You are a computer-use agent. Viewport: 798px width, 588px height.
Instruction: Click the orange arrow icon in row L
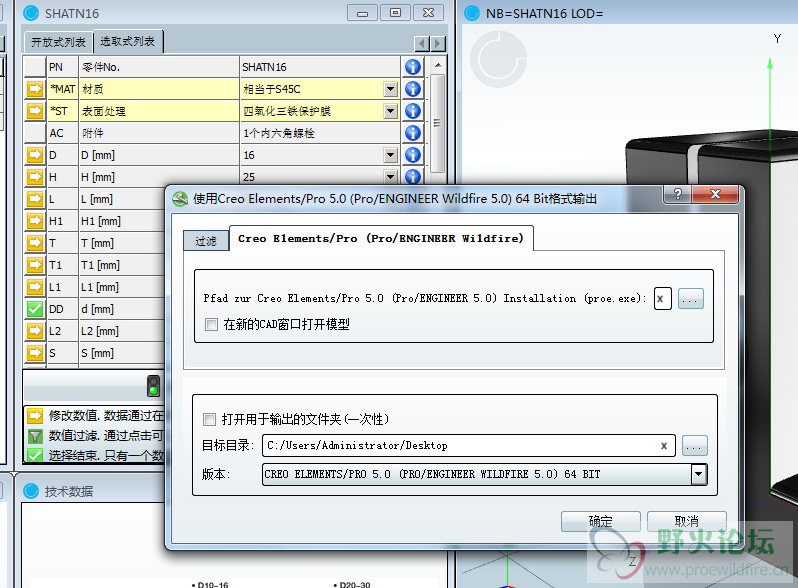tap(35, 199)
